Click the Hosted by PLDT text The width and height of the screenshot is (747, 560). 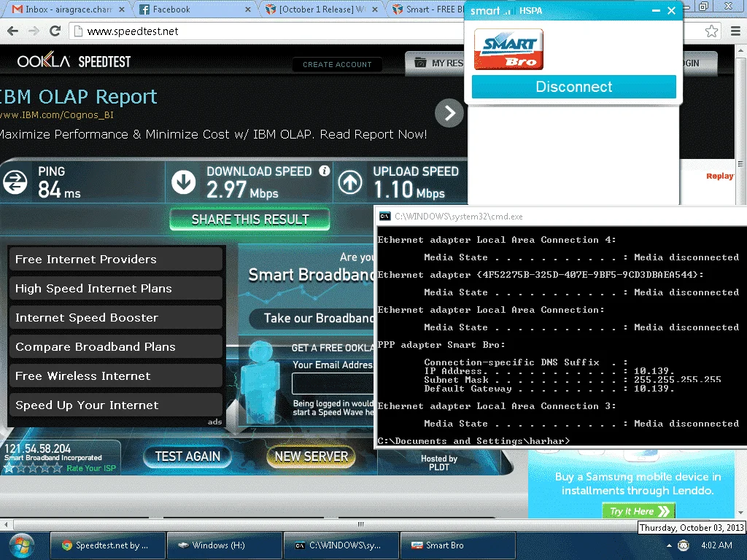pyautogui.click(x=438, y=463)
